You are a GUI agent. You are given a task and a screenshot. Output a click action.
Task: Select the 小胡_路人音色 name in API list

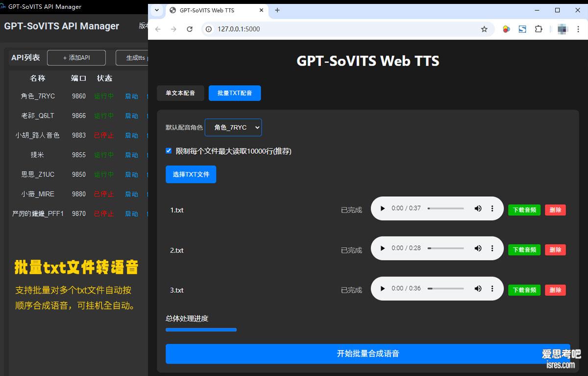[x=38, y=136]
